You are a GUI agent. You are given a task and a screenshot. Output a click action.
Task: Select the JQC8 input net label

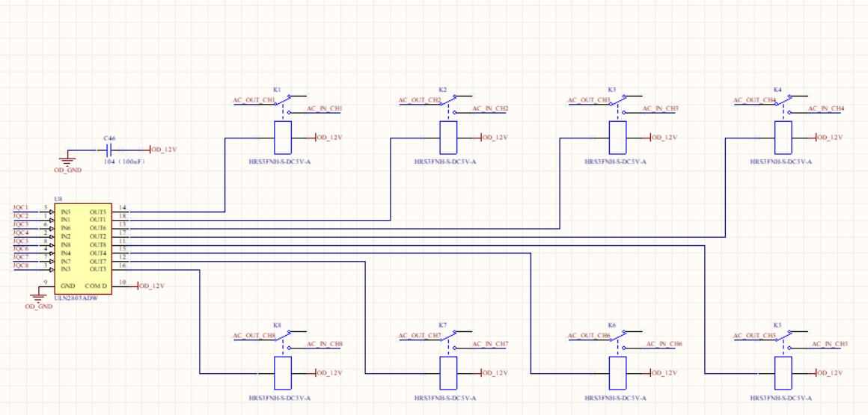point(20,265)
